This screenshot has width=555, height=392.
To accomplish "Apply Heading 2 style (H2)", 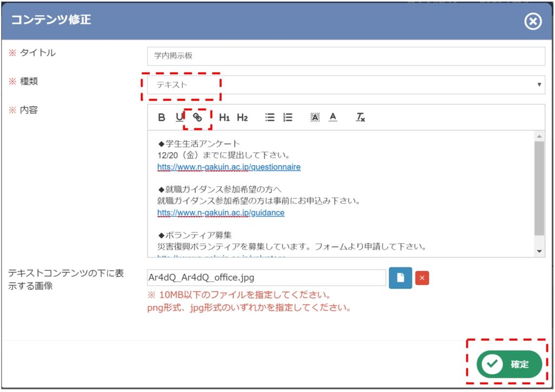I will click(242, 117).
